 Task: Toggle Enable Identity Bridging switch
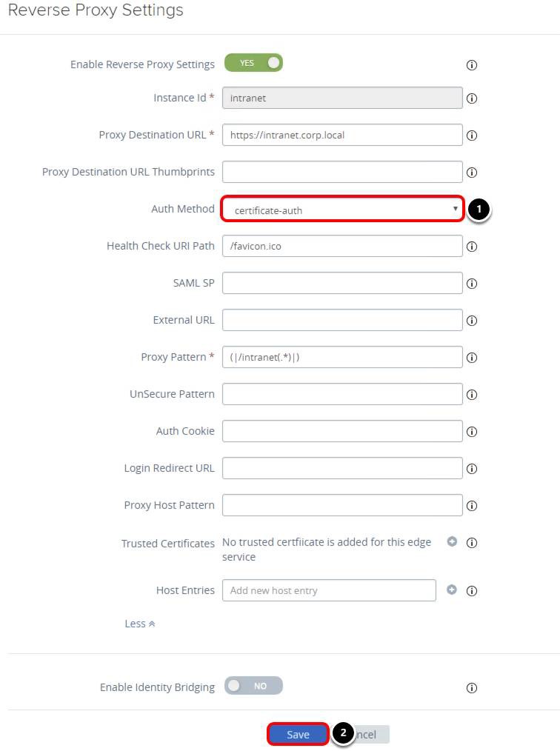(253, 686)
